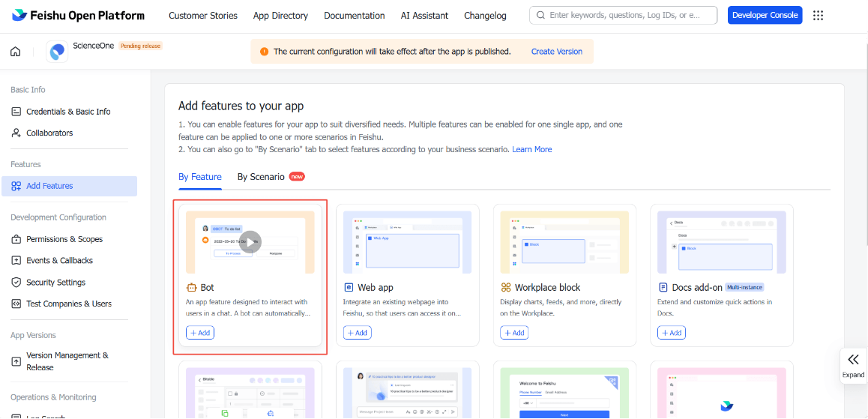This screenshot has width=868, height=419.
Task: Click the ScienceOne app name
Action: tap(93, 46)
